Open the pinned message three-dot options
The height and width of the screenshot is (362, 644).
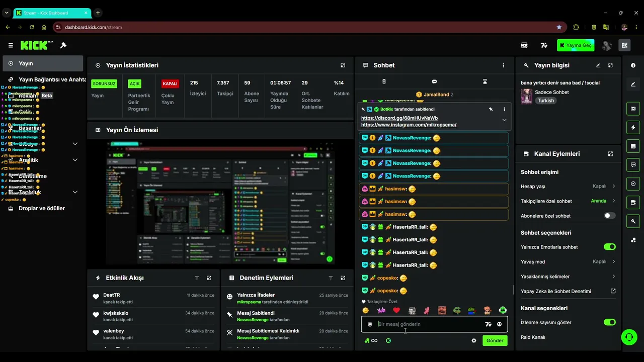(504, 109)
